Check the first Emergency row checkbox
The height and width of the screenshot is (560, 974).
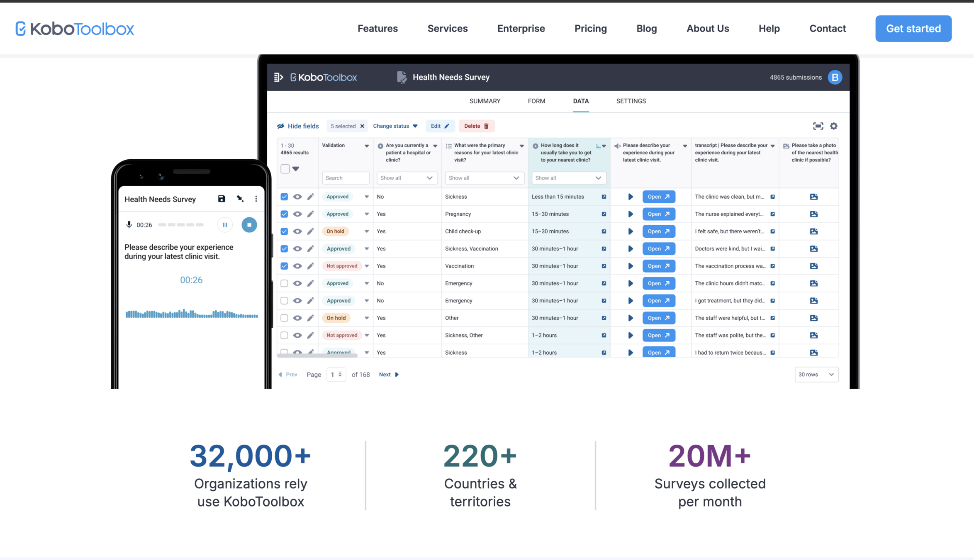[284, 283]
